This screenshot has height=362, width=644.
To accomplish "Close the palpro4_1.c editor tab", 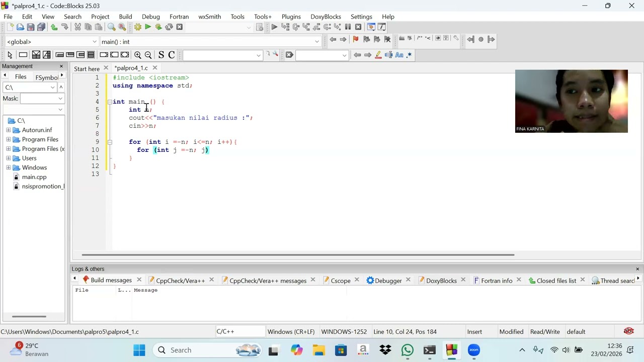I will [155, 68].
